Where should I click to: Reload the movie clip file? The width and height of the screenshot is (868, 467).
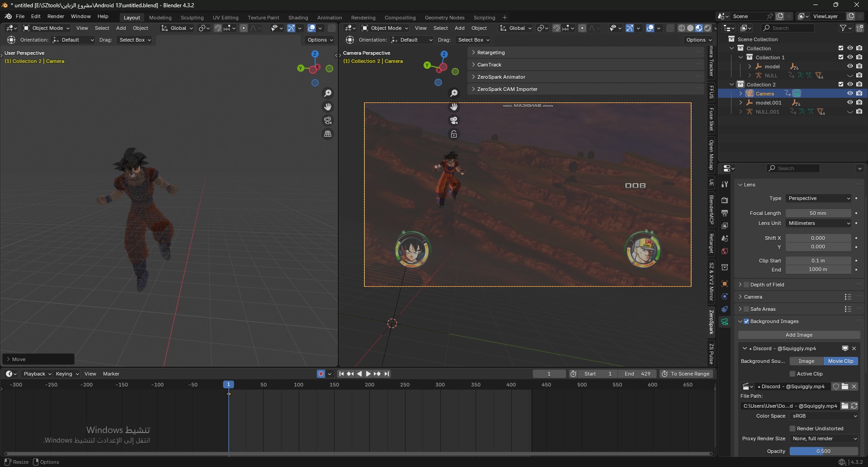click(x=854, y=406)
